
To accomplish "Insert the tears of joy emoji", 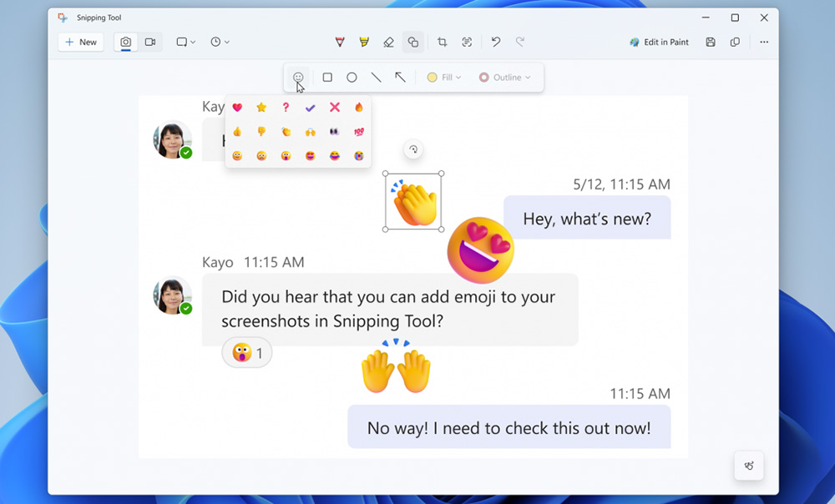I will coord(335,155).
